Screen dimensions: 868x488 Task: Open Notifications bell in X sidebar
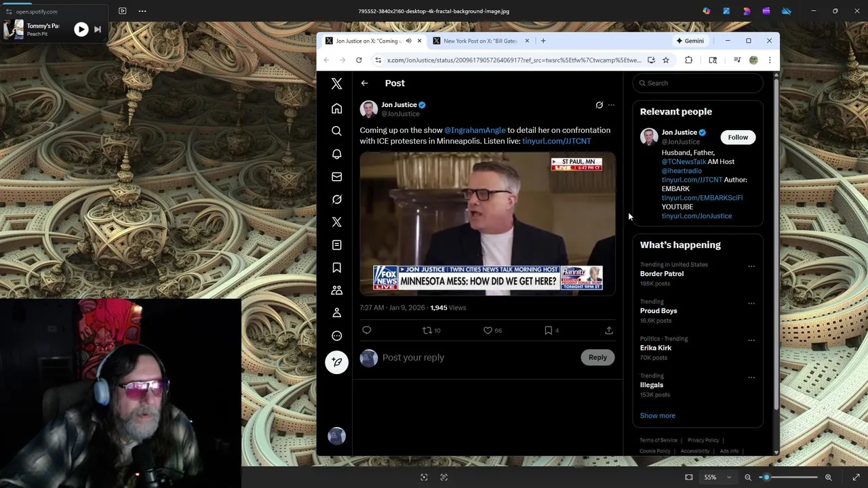click(336, 154)
